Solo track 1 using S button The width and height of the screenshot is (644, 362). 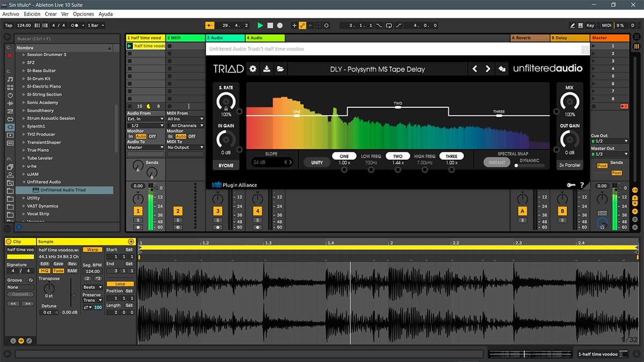tap(138, 220)
